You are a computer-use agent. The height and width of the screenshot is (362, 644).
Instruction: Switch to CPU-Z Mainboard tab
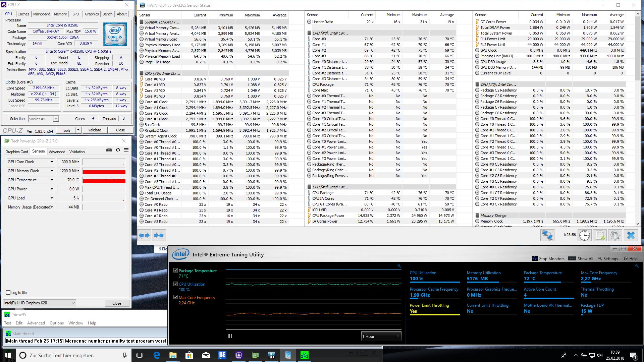[x=42, y=14]
